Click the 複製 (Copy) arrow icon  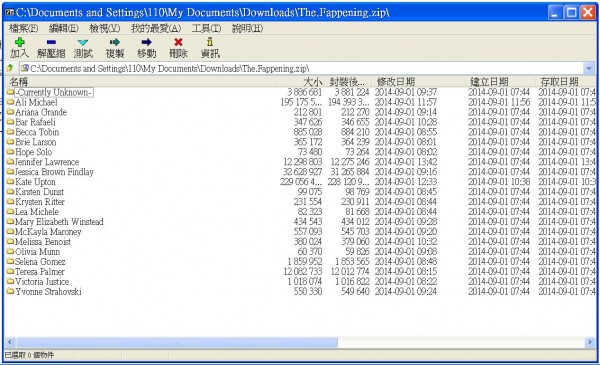pyautogui.click(x=114, y=42)
